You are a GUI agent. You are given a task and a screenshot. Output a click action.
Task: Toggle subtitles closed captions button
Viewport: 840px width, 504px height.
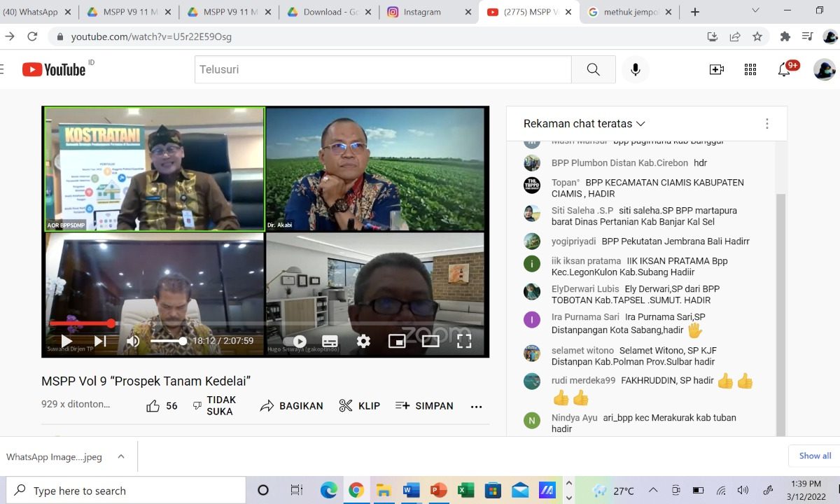(x=330, y=341)
